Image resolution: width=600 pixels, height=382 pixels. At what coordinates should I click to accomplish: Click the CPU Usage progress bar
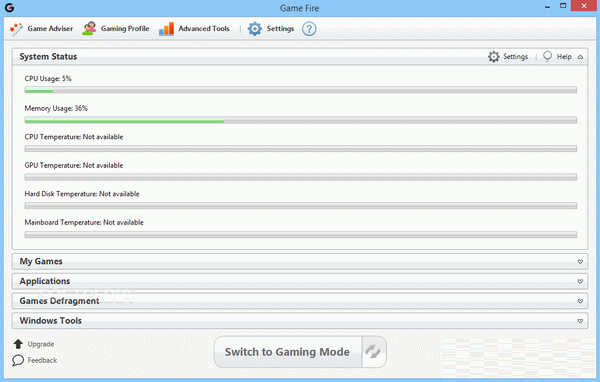301,90
